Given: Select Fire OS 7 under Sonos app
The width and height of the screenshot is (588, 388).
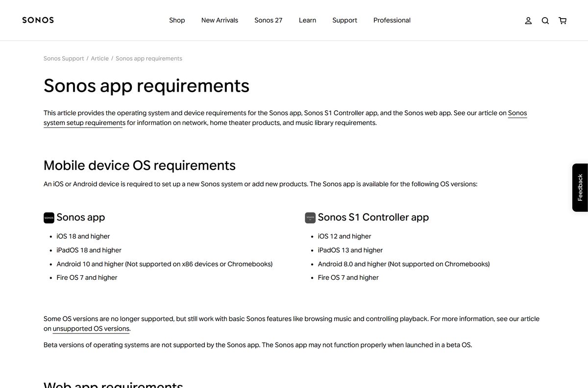Looking at the screenshot, I should tap(87, 277).
